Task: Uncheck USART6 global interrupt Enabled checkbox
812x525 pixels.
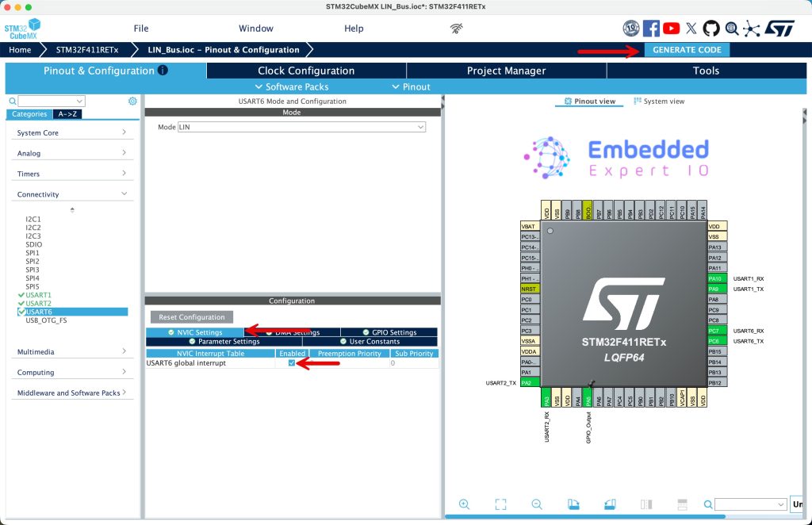Action: coord(292,363)
